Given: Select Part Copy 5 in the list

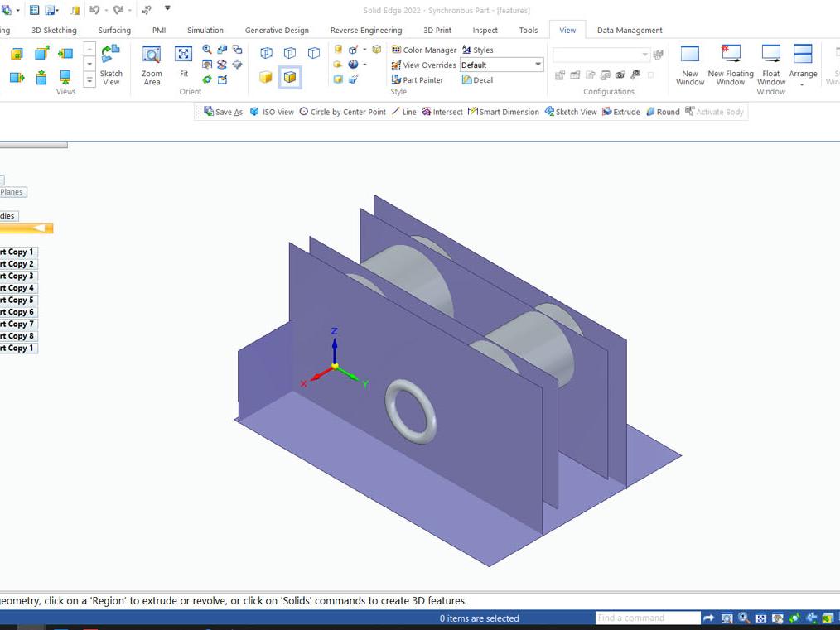Looking at the screenshot, I should [17, 300].
